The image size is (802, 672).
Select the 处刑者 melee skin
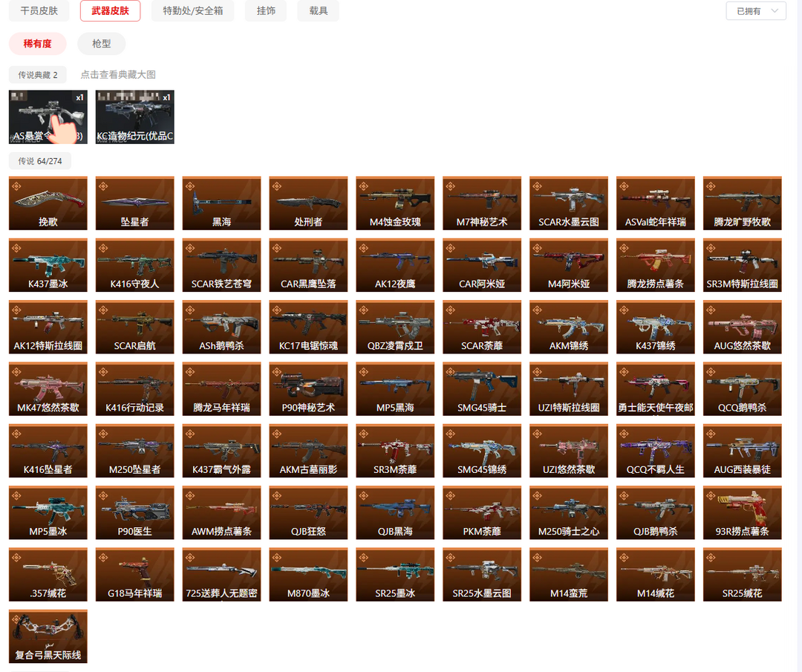click(x=308, y=203)
